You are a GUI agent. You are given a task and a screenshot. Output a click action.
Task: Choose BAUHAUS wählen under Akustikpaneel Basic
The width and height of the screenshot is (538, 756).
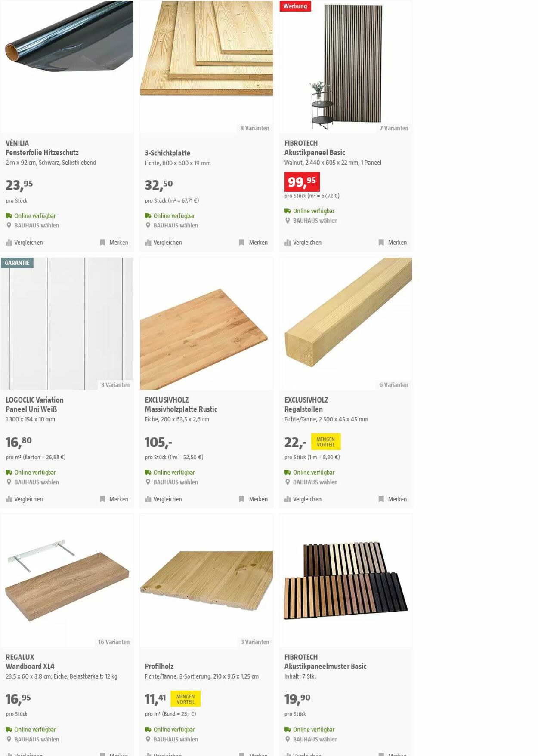click(x=315, y=221)
